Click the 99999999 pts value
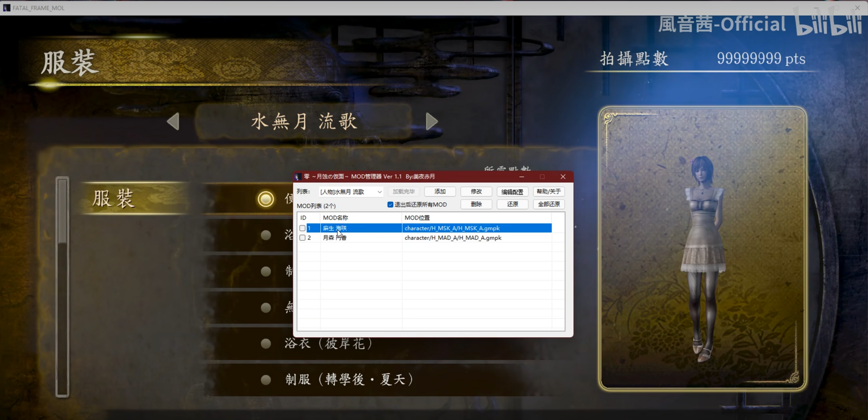The image size is (868, 420). pyautogui.click(x=761, y=58)
